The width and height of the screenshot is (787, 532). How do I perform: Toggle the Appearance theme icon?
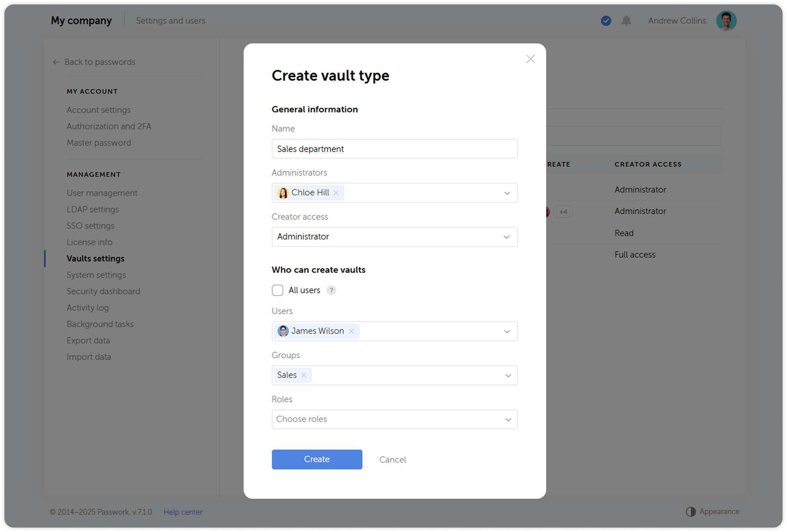tap(691, 512)
